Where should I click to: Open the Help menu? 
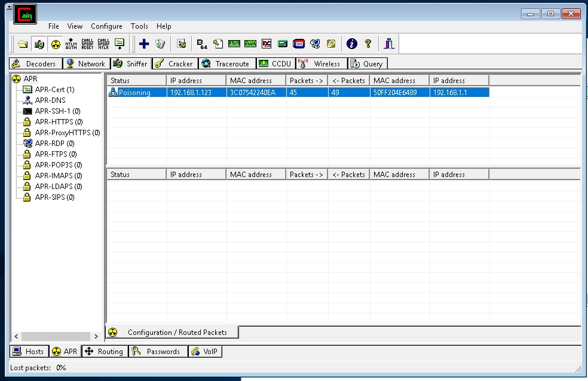pos(164,26)
